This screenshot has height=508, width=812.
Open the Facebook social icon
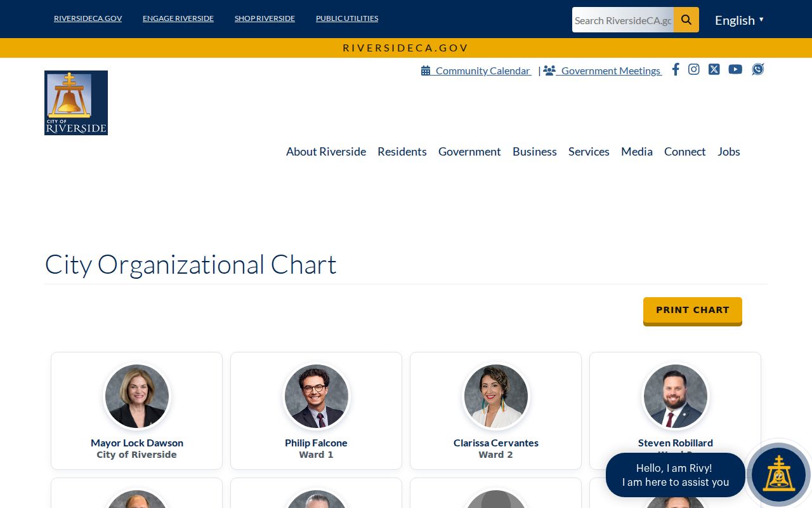(x=676, y=69)
